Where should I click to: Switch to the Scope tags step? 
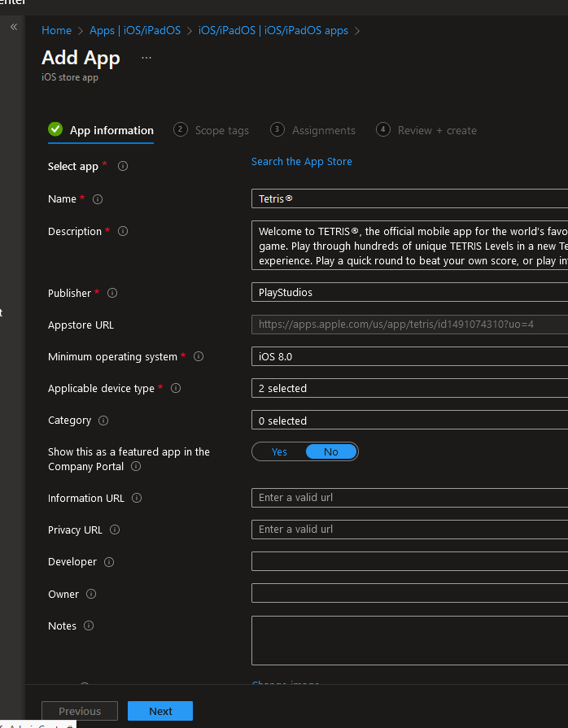212,130
